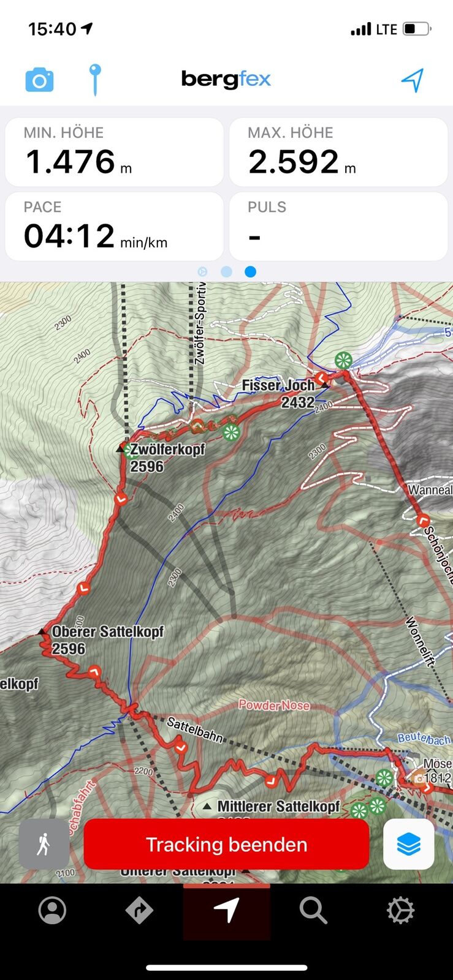Tap Tracking beenden button

tap(226, 844)
